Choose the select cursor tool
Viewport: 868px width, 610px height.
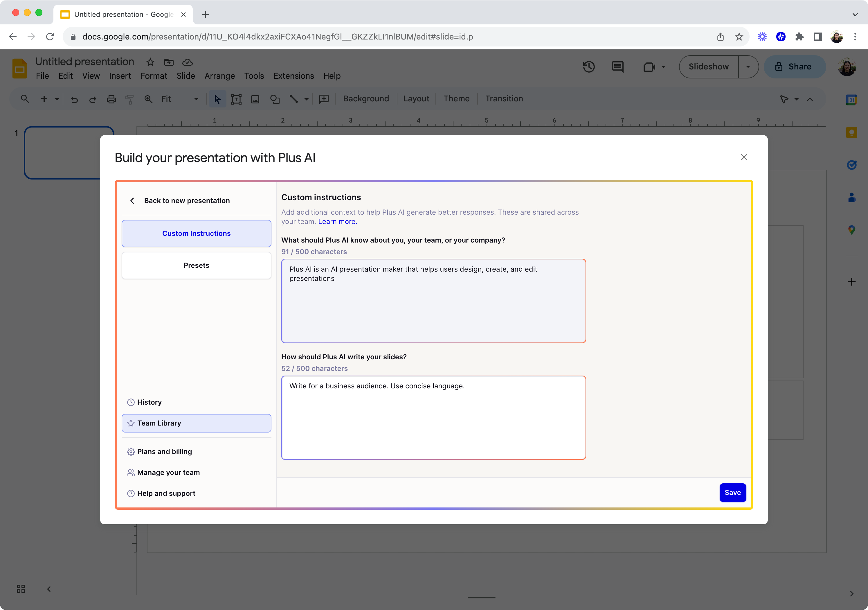(x=217, y=99)
